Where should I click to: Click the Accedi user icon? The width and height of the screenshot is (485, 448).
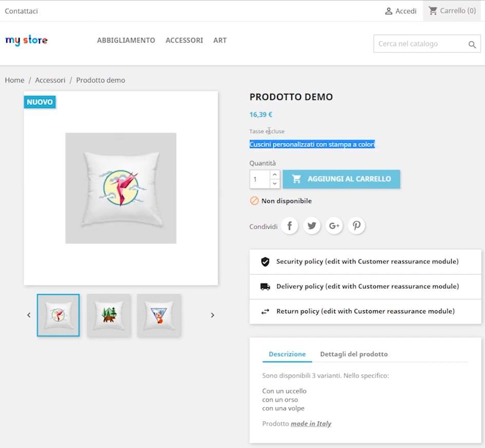[x=389, y=11]
